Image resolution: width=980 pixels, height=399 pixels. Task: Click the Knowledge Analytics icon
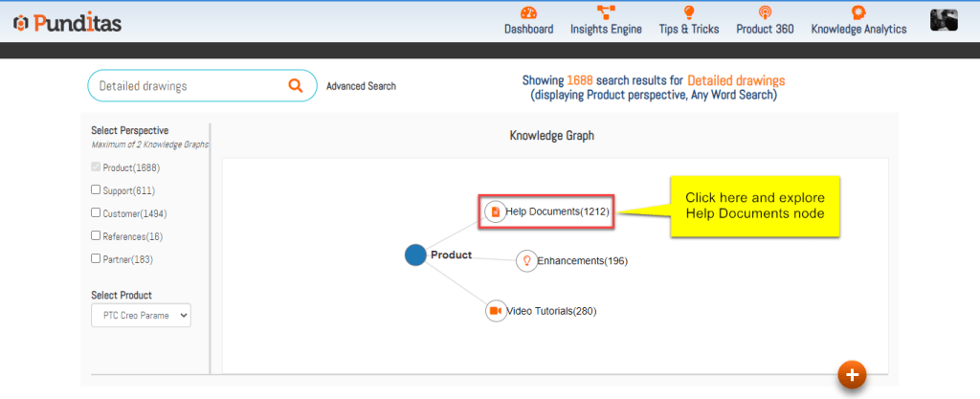click(x=858, y=12)
